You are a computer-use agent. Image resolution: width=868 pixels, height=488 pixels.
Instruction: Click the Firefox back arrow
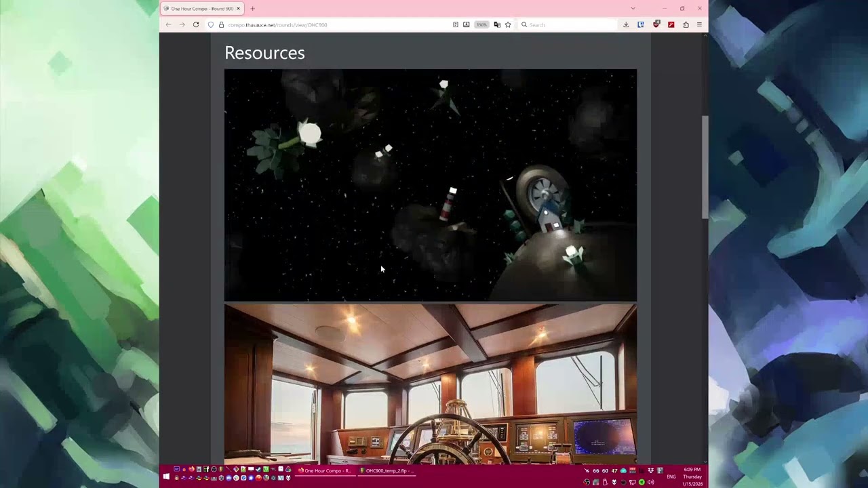point(168,24)
